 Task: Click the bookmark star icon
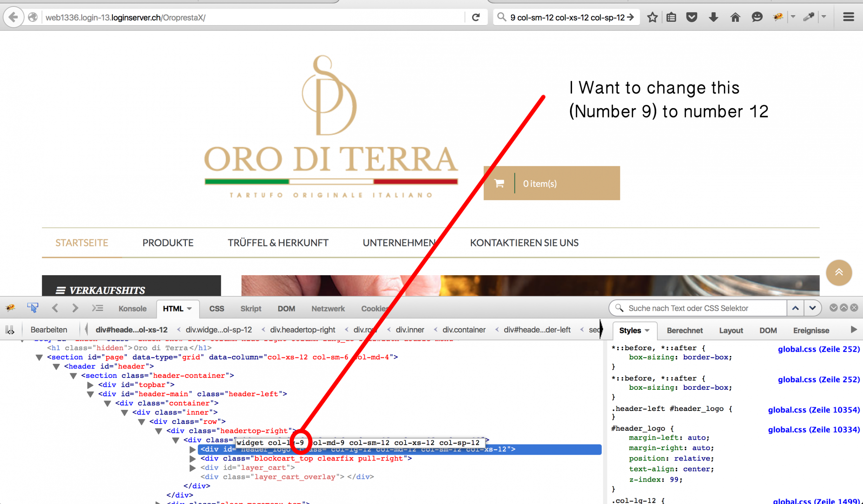(652, 17)
